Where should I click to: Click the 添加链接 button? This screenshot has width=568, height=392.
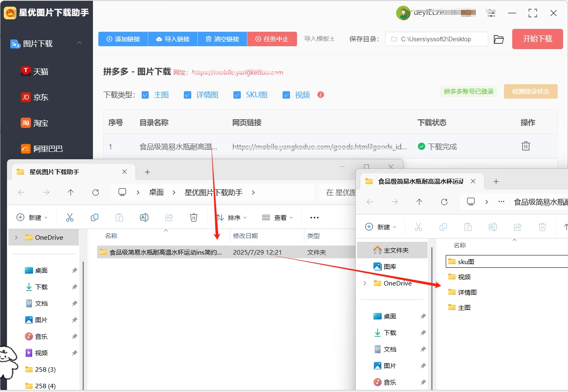(x=123, y=39)
